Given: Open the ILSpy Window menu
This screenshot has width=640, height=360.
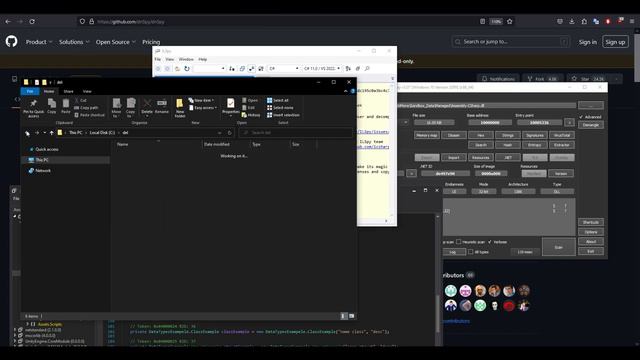Looking at the screenshot, I should [186, 59].
